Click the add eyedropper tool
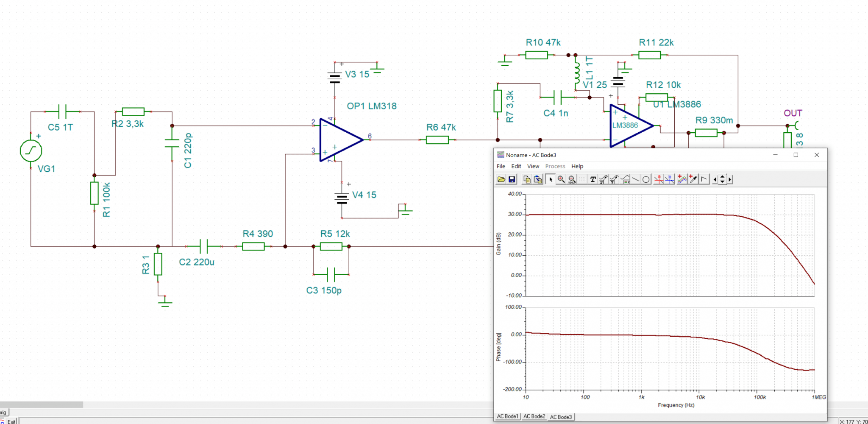The image size is (868, 424). coord(693,179)
